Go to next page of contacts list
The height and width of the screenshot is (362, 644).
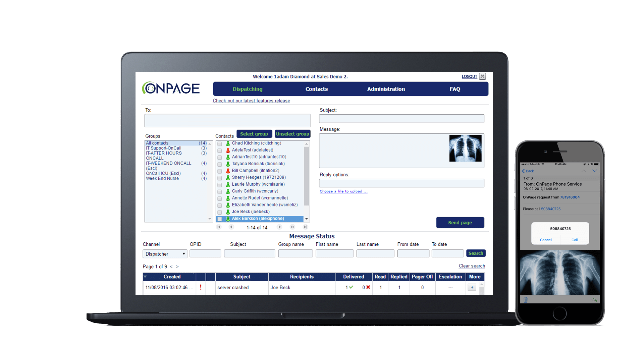pyautogui.click(x=279, y=227)
